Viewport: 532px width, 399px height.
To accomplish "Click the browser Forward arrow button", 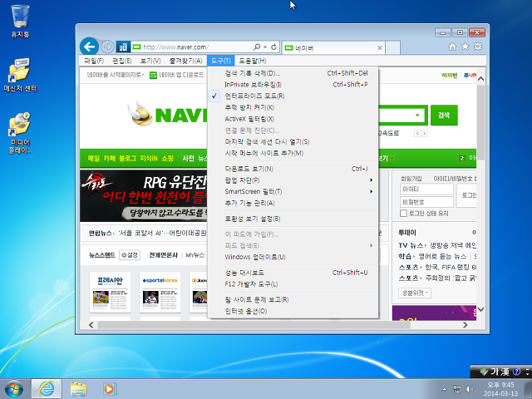I will pyautogui.click(x=107, y=47).
